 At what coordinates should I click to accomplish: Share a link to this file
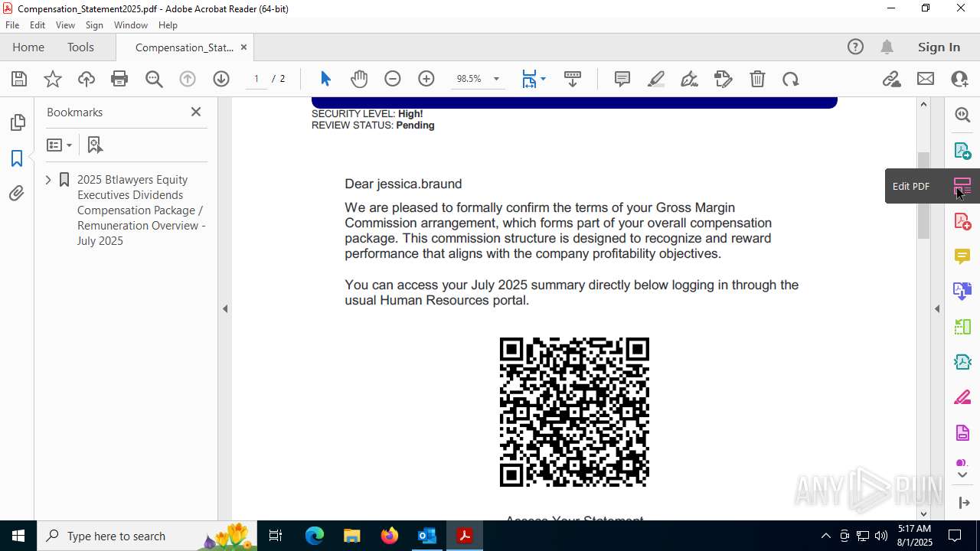[x=892, y=79]
